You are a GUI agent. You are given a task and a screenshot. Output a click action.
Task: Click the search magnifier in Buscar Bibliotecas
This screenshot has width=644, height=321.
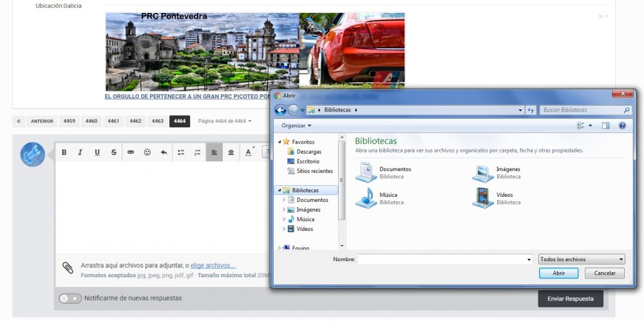(x=627, y=110)
